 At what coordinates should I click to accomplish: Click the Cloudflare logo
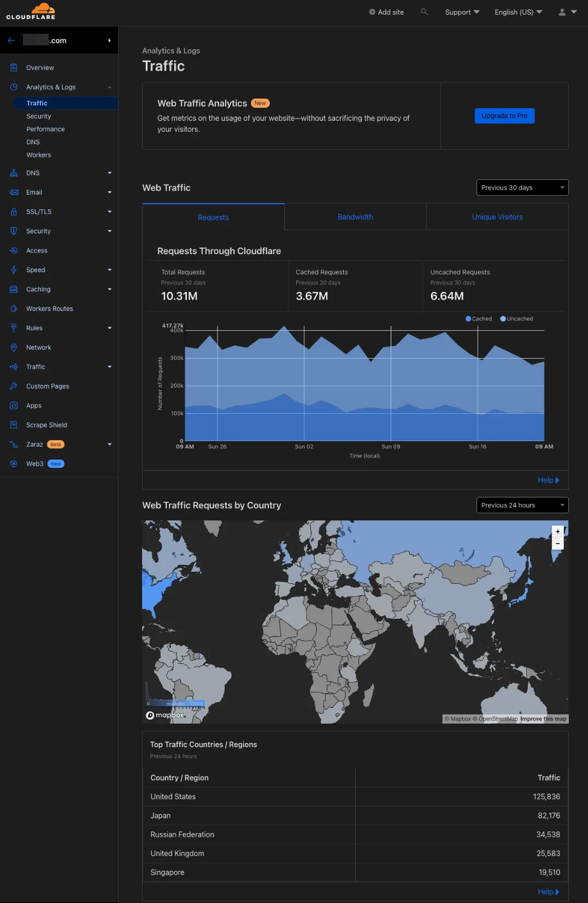coord(31,11)
